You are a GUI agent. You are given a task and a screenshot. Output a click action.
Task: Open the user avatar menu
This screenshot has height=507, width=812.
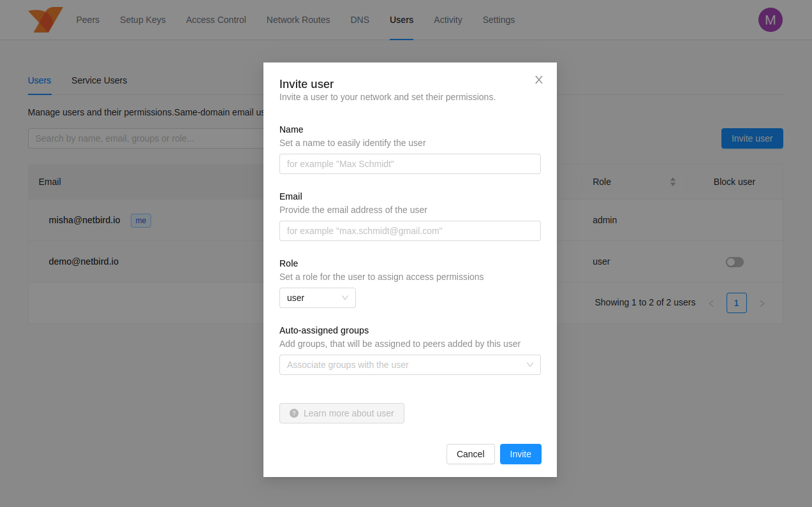(x=770, y=20)
